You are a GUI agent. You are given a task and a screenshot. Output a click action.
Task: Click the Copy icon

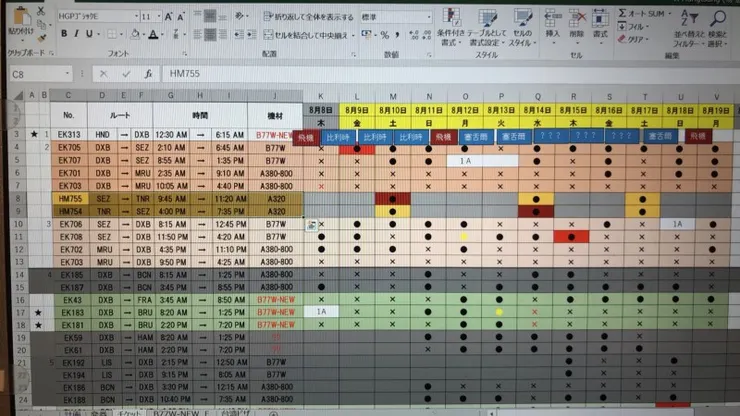coord(42,24)
